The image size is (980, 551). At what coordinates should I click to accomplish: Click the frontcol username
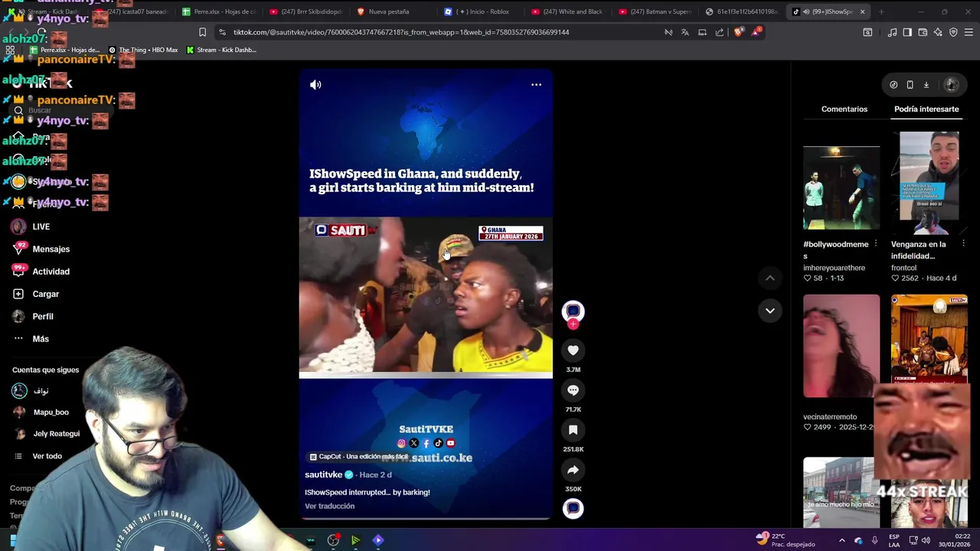pos(903,268)
